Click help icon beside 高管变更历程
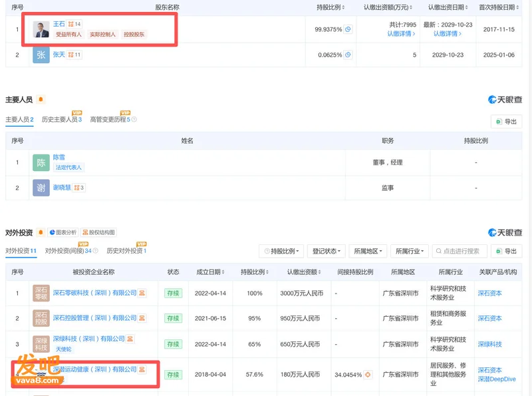Image resolution: width=532 pixels, height=396 pixels. (134, 120)
